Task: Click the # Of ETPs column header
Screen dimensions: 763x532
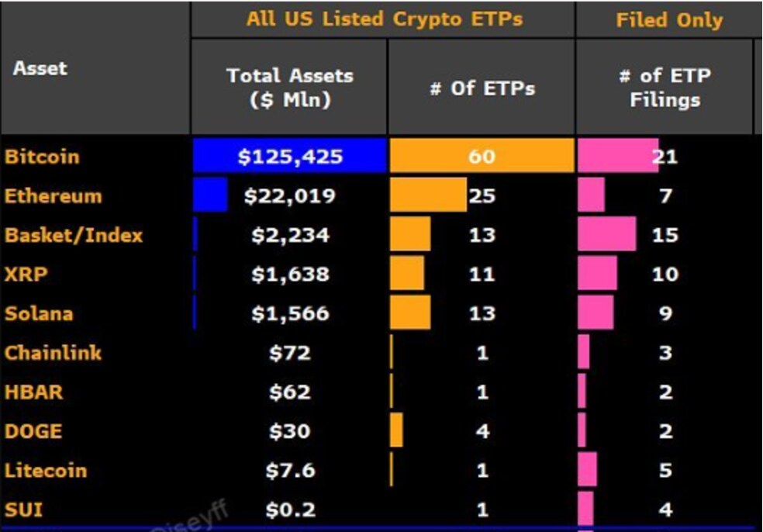Action: (482, 88)
